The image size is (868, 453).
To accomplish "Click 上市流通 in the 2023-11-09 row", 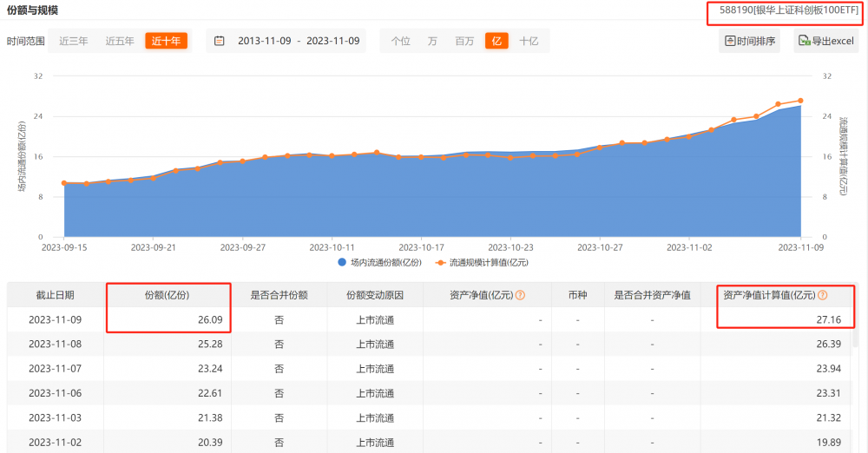I will point(375,319).
